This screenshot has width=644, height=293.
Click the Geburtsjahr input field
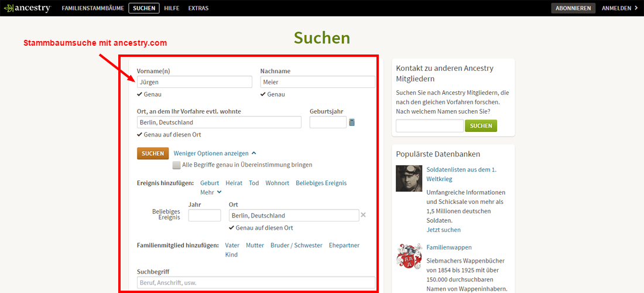click(x=328, y=122)
